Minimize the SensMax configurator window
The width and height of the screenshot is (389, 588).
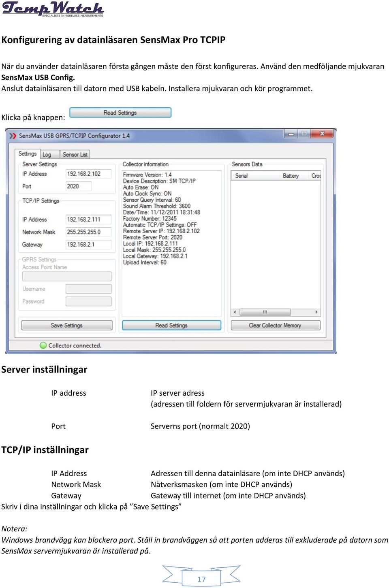(291, 134)
